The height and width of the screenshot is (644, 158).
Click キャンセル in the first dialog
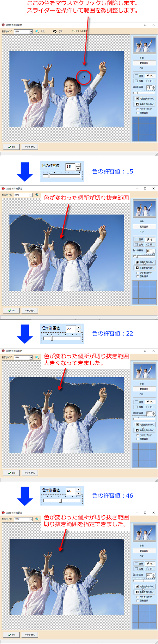coord(30,147)
